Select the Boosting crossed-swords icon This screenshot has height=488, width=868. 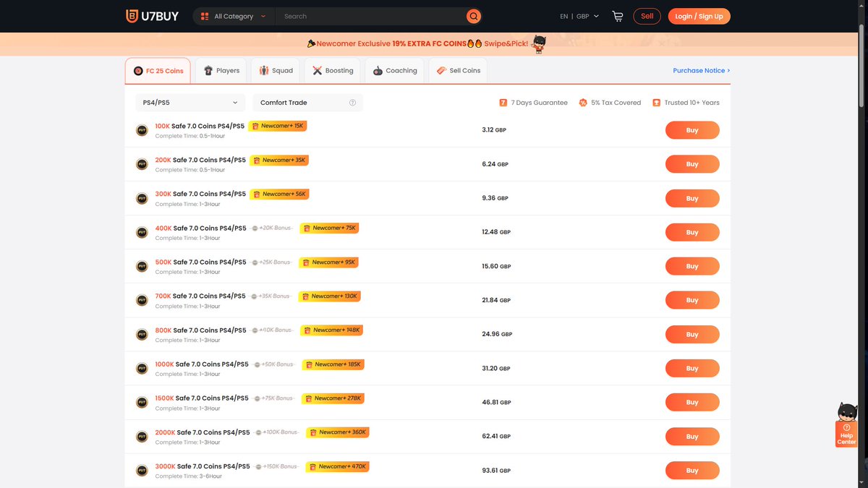[x=316, y=70]
